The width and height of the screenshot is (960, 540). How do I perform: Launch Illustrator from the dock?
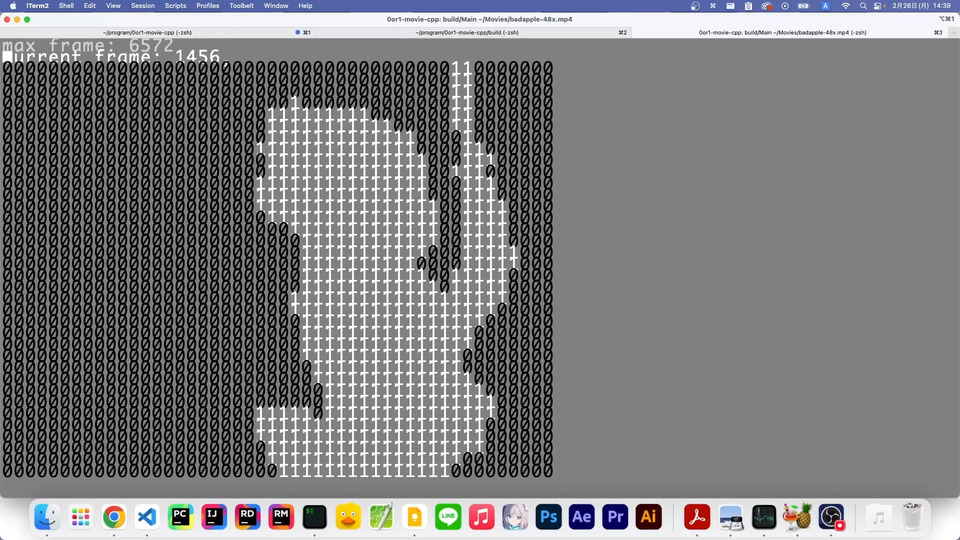point(648,517)
